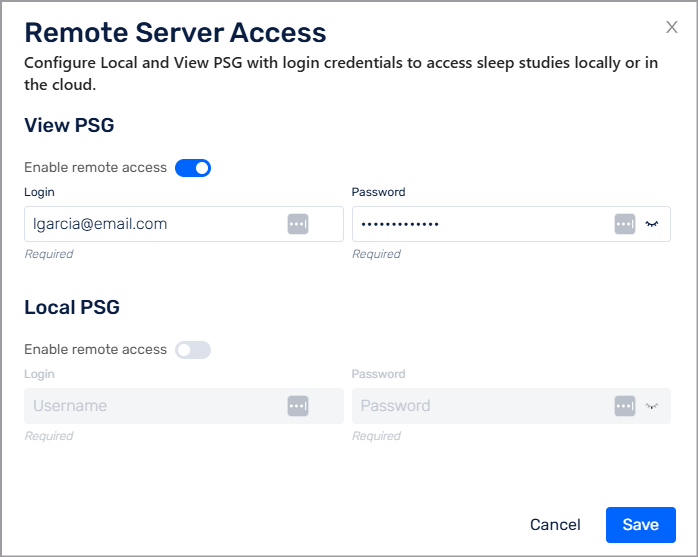This screenshot has width=698, height=557.
Task: Disable View PSG remote access toggle
Action: pyautogui.click(x=193, y=168)
